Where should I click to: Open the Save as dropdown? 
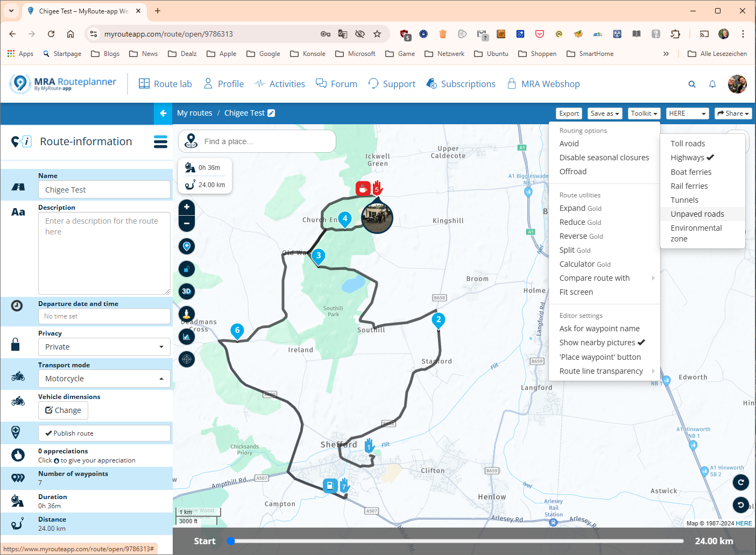pyautogui.click(x=605, y=113)
